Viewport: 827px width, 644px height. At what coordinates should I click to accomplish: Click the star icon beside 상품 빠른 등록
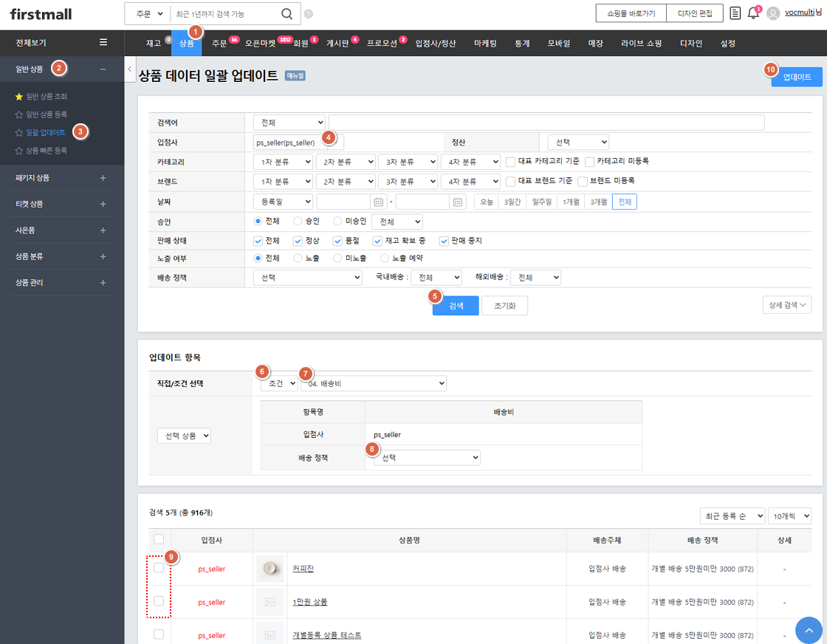[19, 151]
